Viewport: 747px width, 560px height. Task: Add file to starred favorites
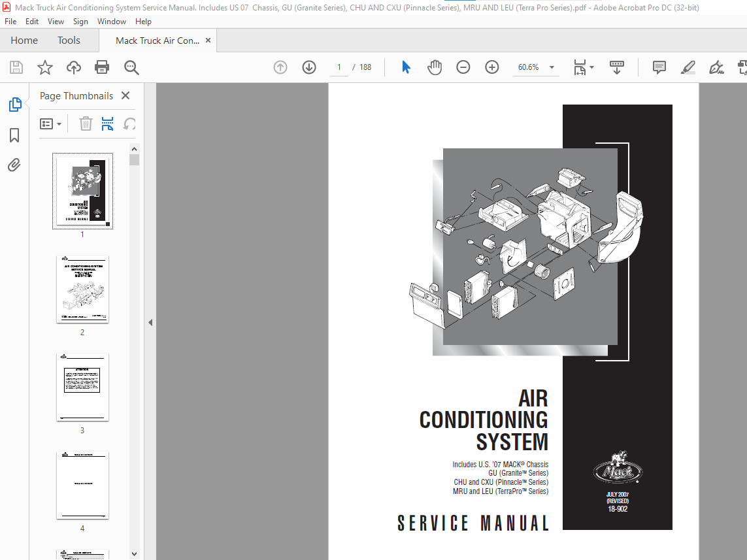point(45,67)
